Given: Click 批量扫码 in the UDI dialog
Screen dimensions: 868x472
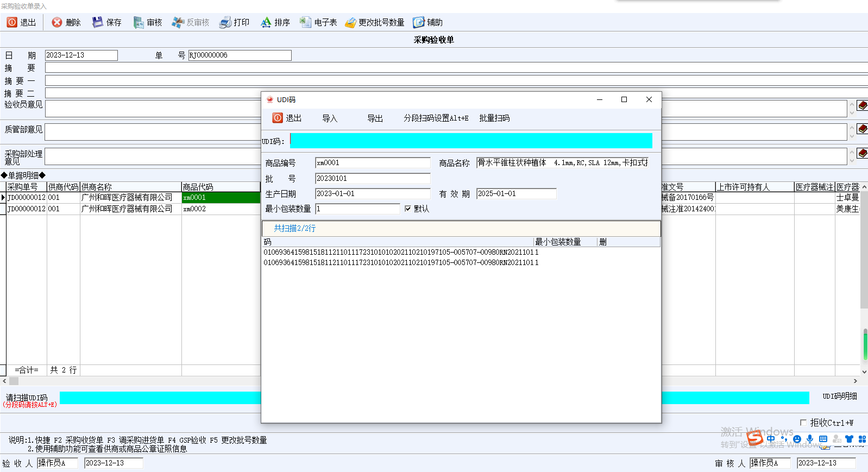Looking at the screenshot, I should click(494, 118).
